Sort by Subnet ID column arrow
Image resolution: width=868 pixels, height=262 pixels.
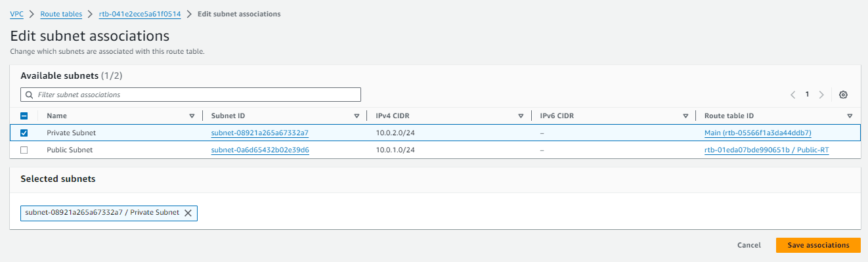(x=357, y=116)
